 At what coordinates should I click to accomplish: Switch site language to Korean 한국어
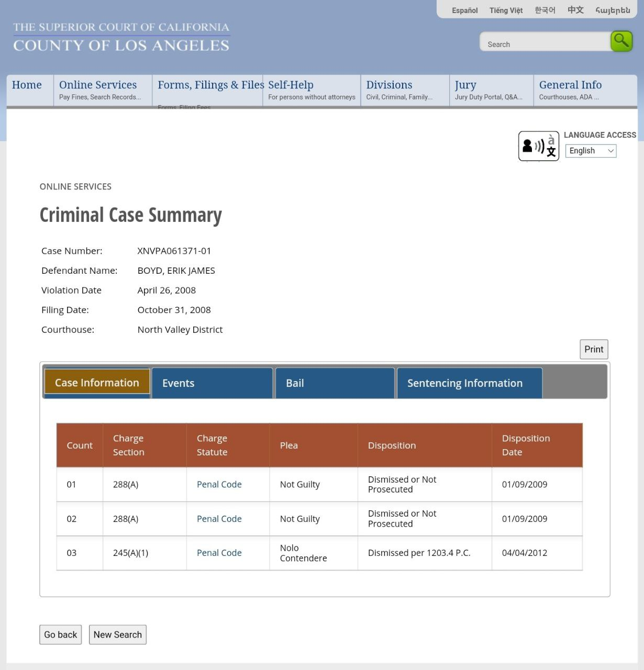tap(545, 10)
